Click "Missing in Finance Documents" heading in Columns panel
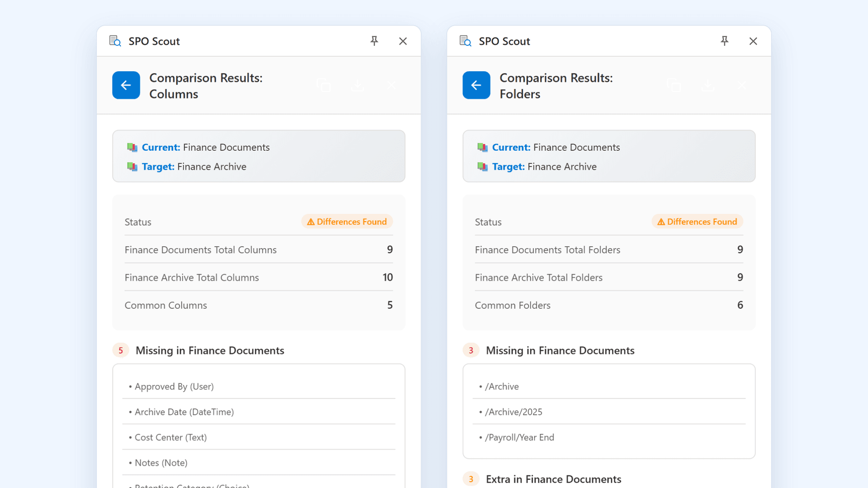Viewport: 868px width, 488px height. click(x=210, y=350)
